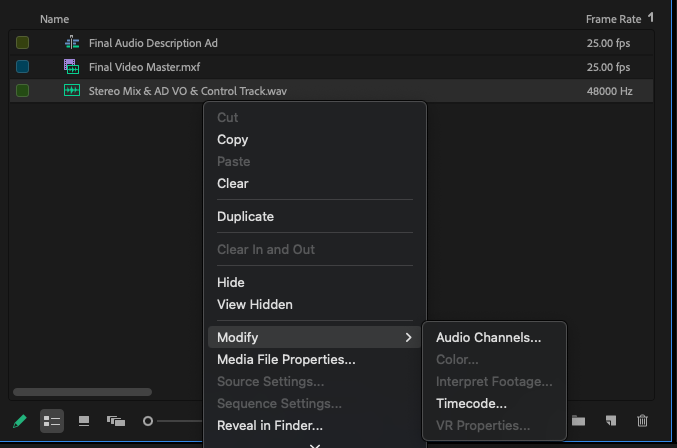
Task: Choose Audio Channels... from Modify submenu
Action: pyautogui.click(x=488, y=338)
